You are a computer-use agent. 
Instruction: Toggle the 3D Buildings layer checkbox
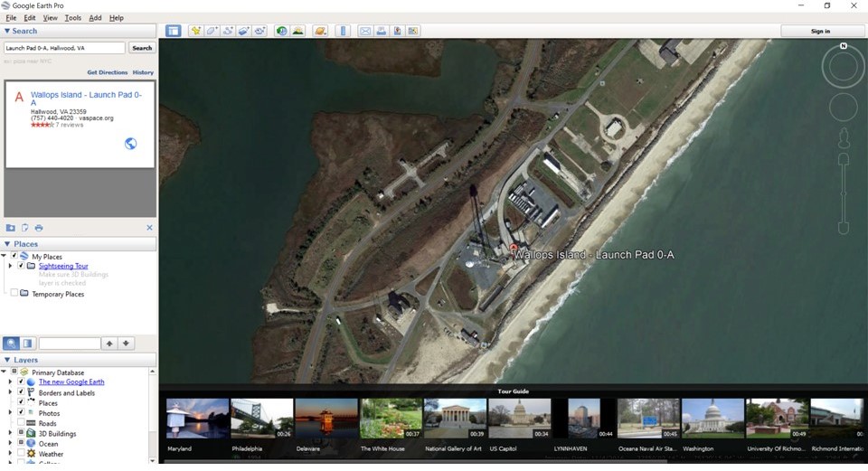coord(21,433)
